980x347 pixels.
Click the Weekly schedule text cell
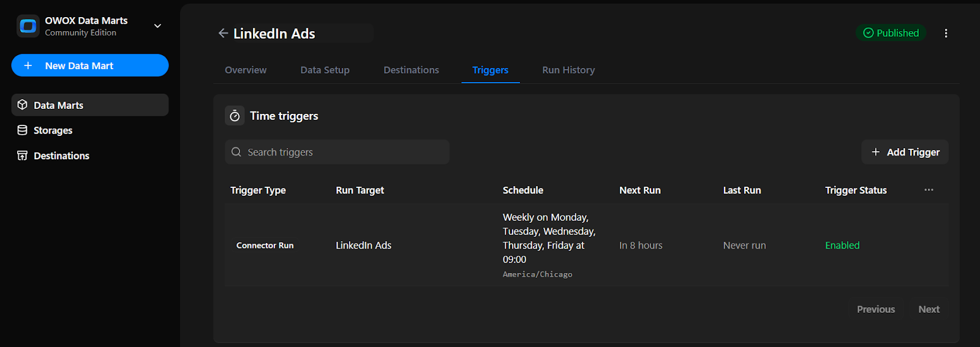click(549, 238)
